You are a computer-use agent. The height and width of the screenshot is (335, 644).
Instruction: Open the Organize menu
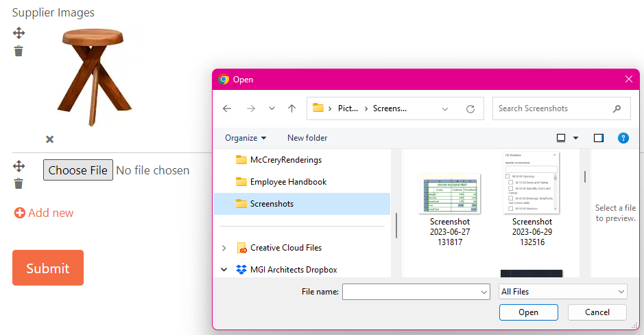tap(246, 138)
